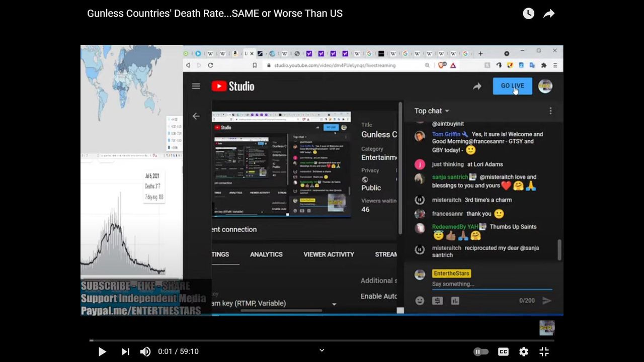
Task: Turn on closed captions
Action: click(x=503, y=351)
